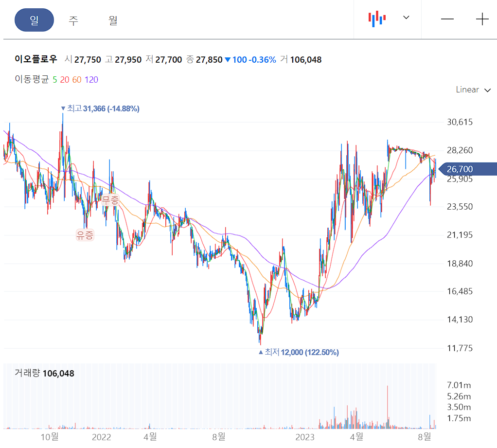The height and width of the screenshot is (448, 497).
Task: Open the candlestick chart type icon
Action: (x=377, y=18)
